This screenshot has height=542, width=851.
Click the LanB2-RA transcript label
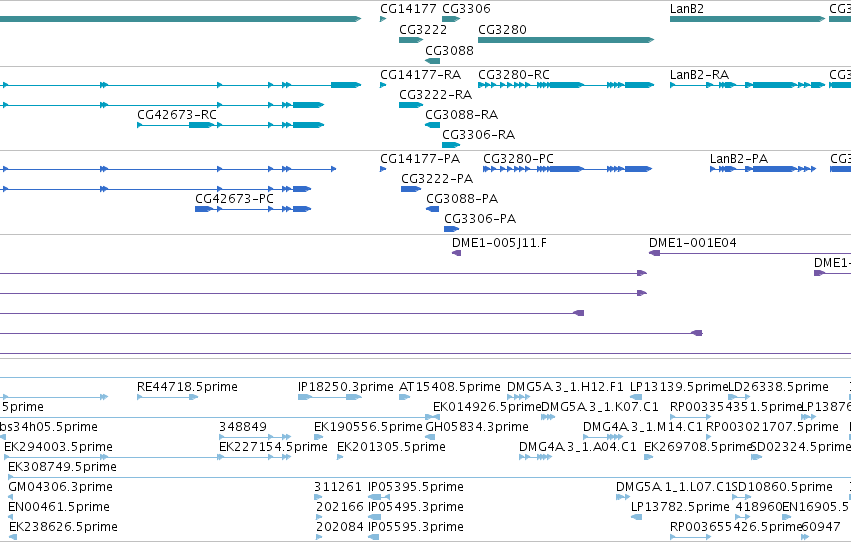coord(699,75)
